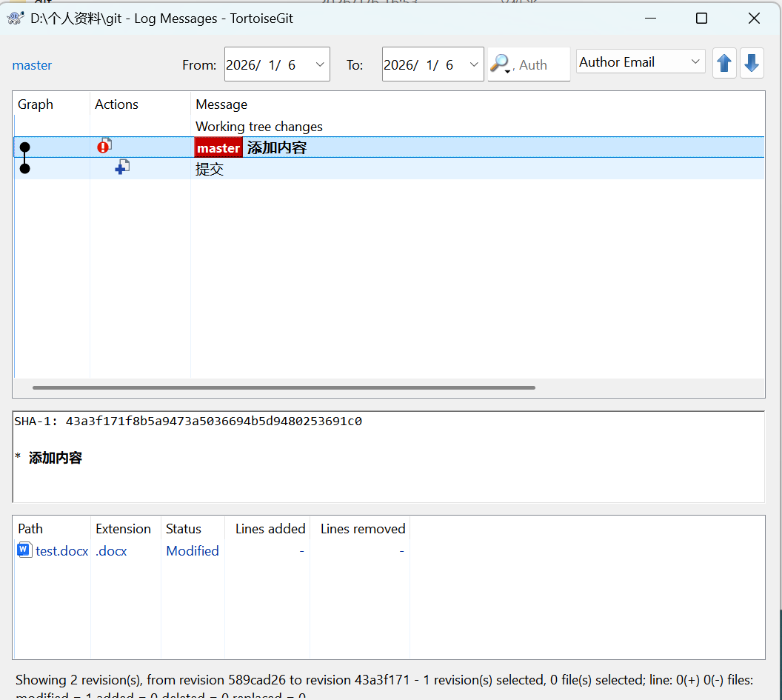Viewport: 782px width, 700px height.
Task: Select the 添加内容 commit message
Action: pyautogui.click(x=277, y=147)
